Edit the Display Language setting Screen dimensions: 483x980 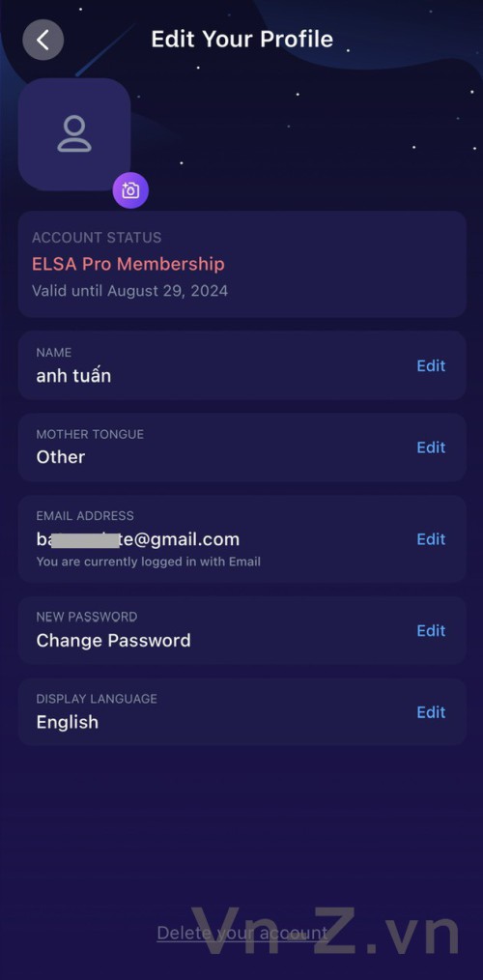pos(431,712)
